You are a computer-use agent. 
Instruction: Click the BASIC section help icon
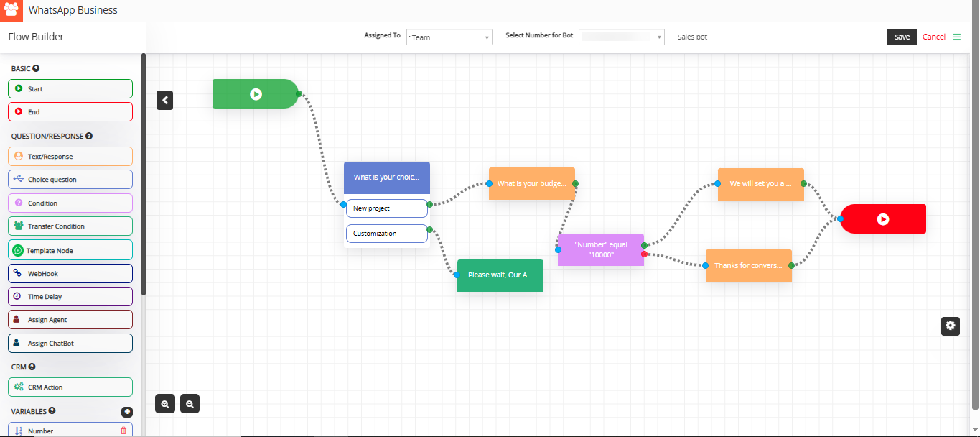click(x=36, y=68)
